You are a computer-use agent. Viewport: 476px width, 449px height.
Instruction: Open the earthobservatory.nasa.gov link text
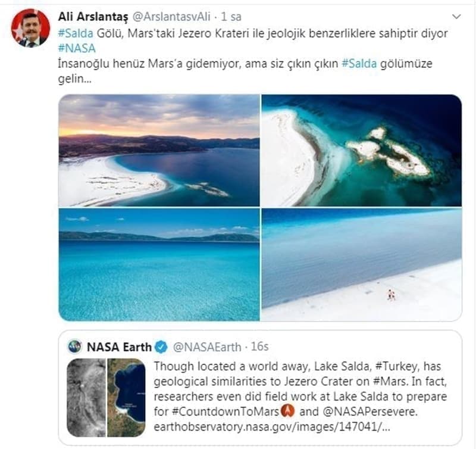click(272, 427)
